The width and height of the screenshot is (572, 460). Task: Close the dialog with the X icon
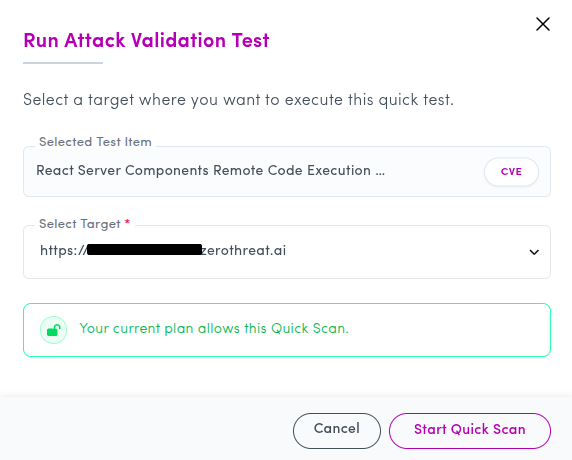point(543,24)
